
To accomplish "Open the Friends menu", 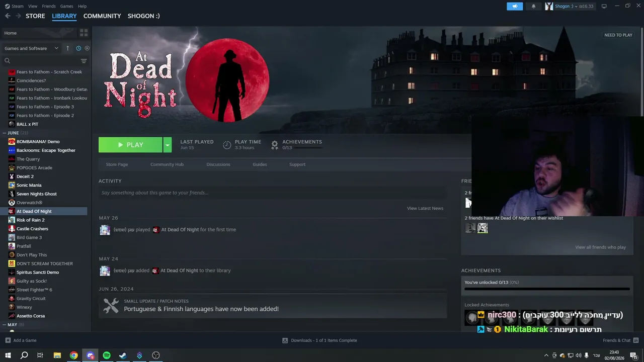I will [49, 6].
